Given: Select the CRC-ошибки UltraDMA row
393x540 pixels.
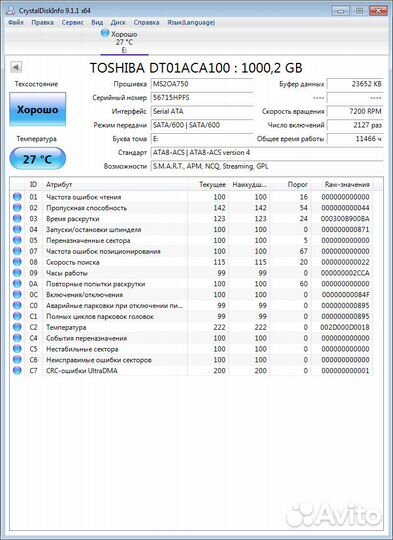Looking at the screenshot, I should click(x=192, y=371).
